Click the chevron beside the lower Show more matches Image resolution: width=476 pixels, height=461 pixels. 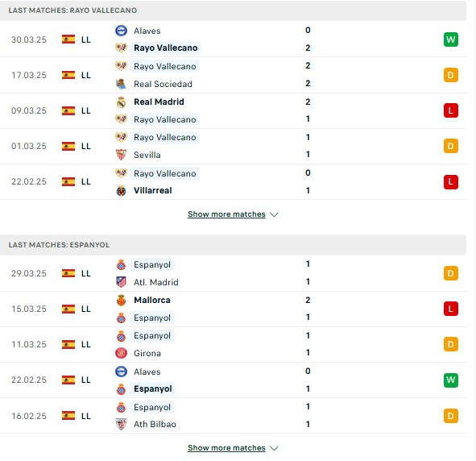pos(274,448)
